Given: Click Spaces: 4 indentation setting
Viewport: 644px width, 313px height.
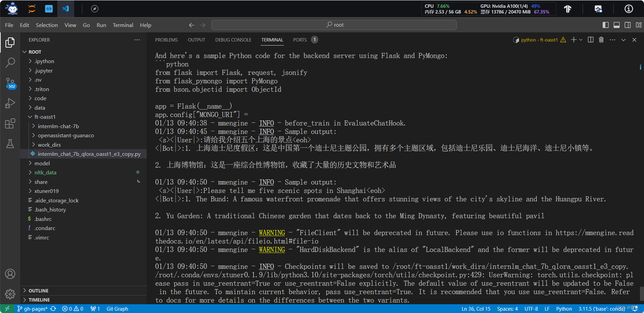Looking at the screenshot, I should [x=507, y=309].
